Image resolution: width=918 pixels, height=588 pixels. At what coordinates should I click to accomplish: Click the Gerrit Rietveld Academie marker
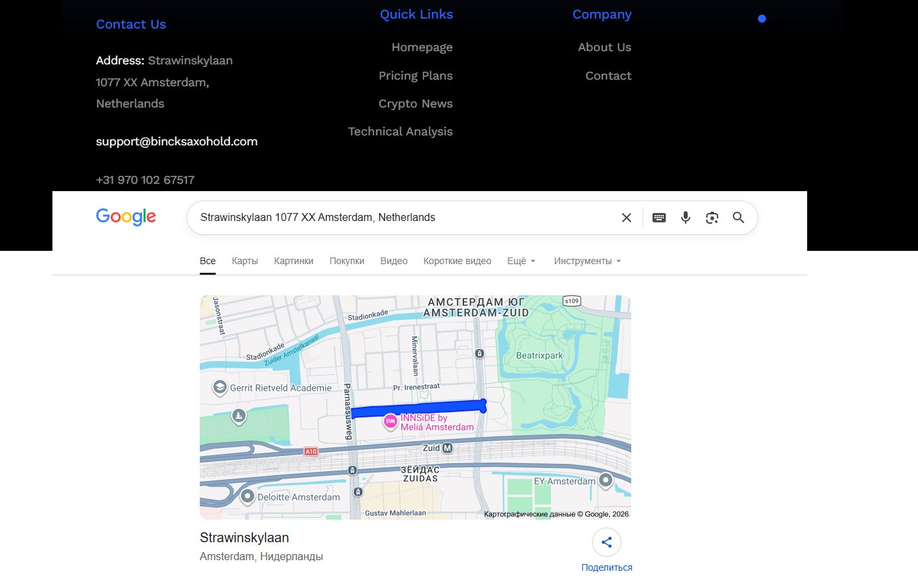click(220, 388)
